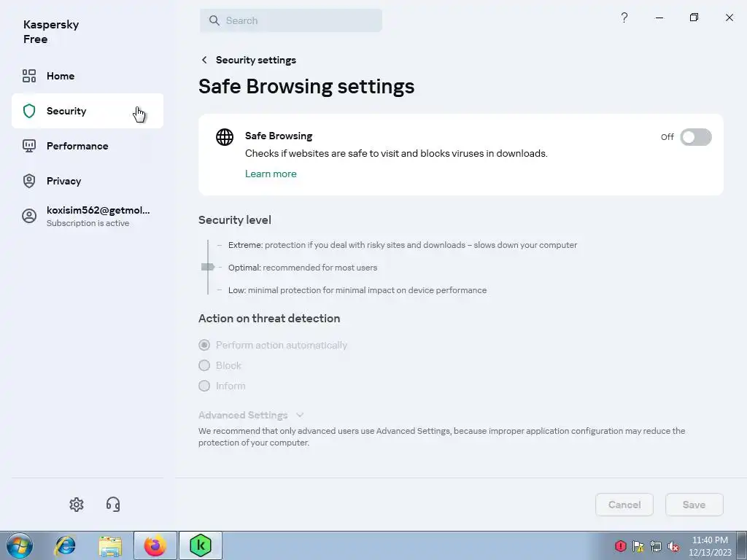Open Windows Explorer from taskbar

pos(110,545)
